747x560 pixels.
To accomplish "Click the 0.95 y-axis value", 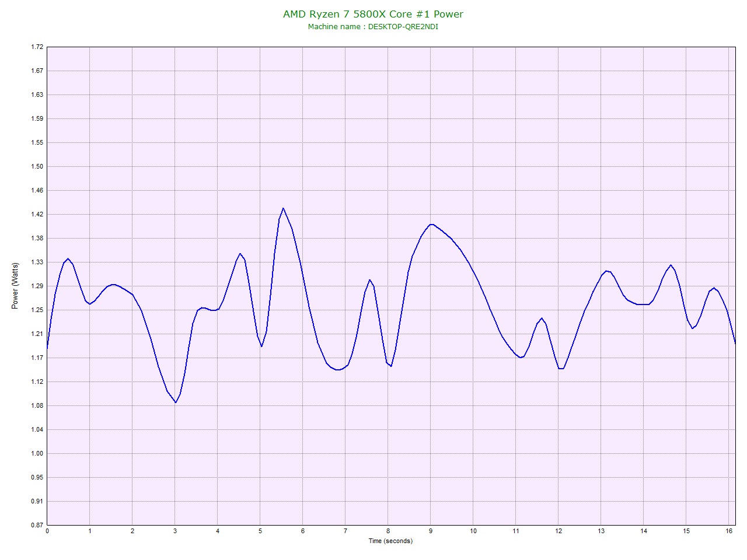I will (37, 478).
